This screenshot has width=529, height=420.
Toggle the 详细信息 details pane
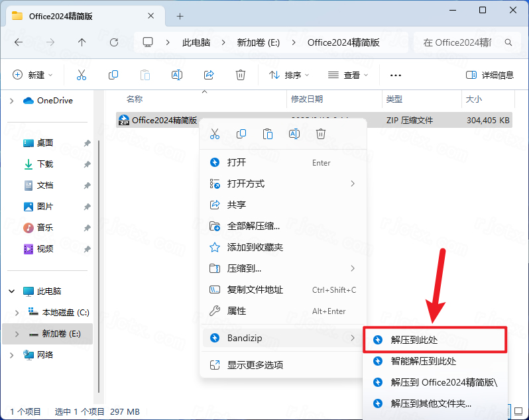tap(490, 75)
